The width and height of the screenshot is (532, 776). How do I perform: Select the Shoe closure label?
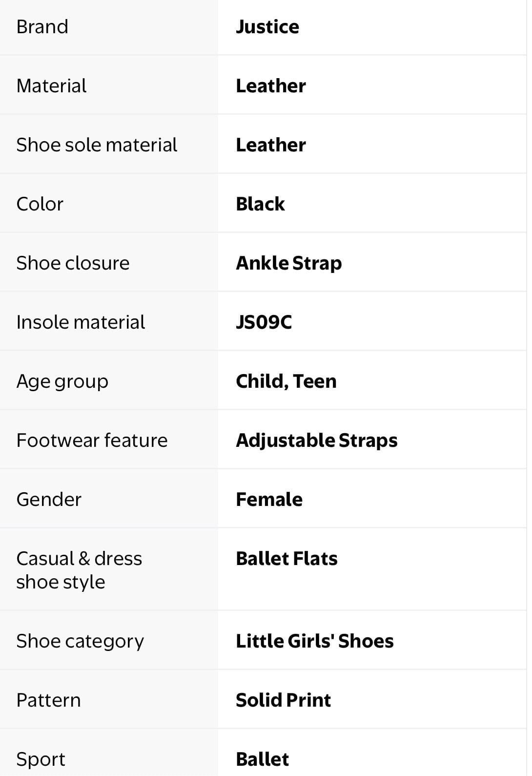coord(73,263)
